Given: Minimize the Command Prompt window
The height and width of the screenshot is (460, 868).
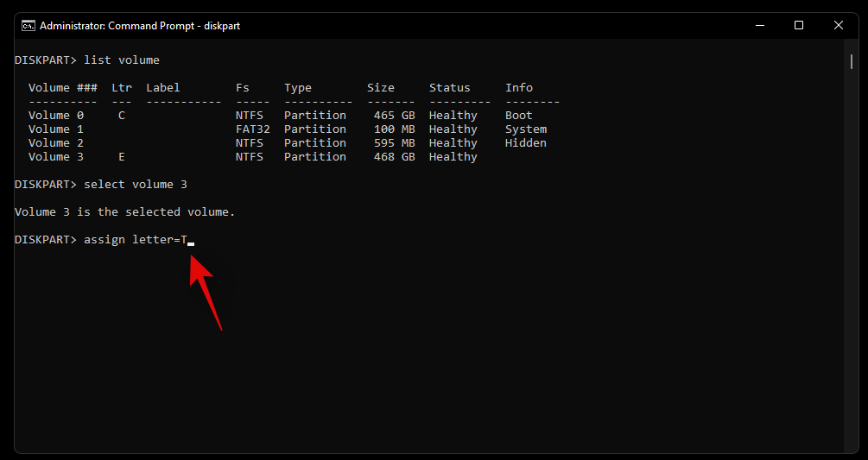Looking at the screenshot, I should point(759,26).
